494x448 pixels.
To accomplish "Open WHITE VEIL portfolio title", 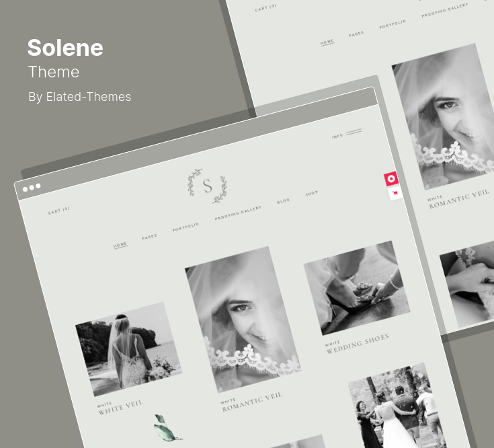I will 121,408.
